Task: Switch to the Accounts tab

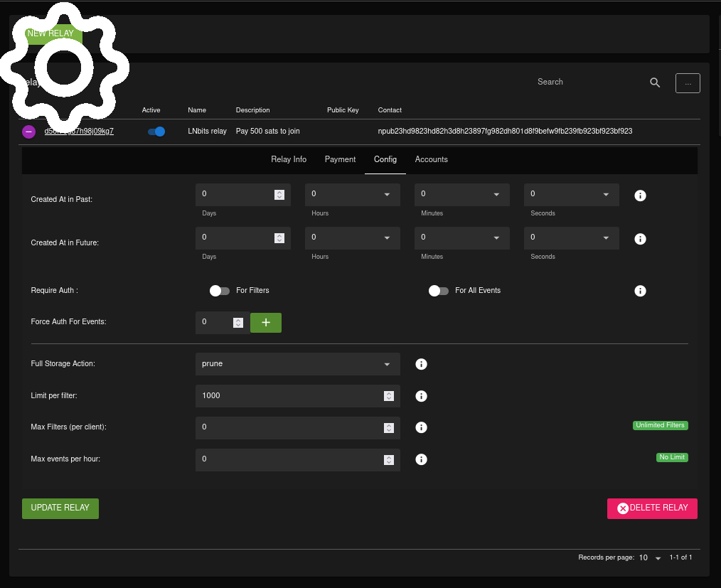Action: (x=431, y=159)
